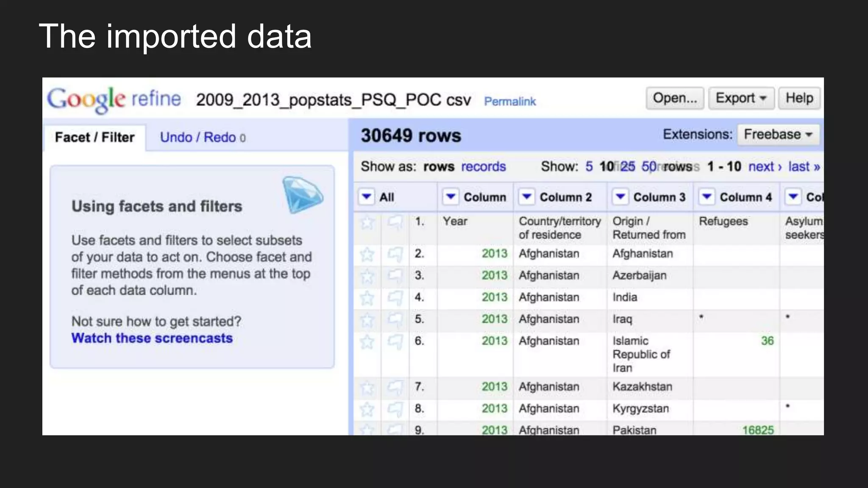Image resolution: width=868 pixels, height=488 pixels.
Task: Star row 5 with Iraq origin
Action: [367, 320]
